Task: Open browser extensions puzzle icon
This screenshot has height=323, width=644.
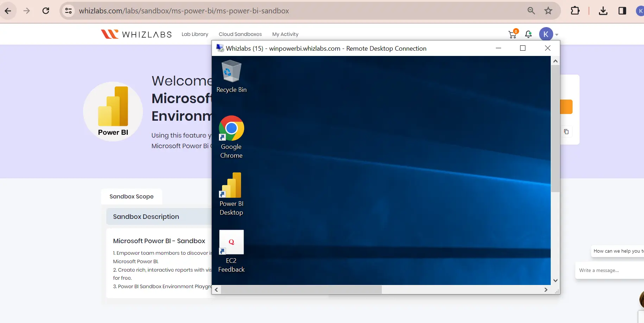Action: 575,11
